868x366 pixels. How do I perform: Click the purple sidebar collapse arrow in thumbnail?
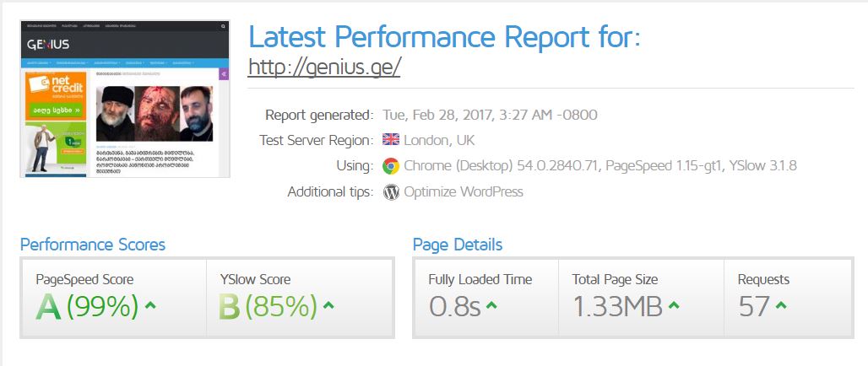tap(224, 74)
